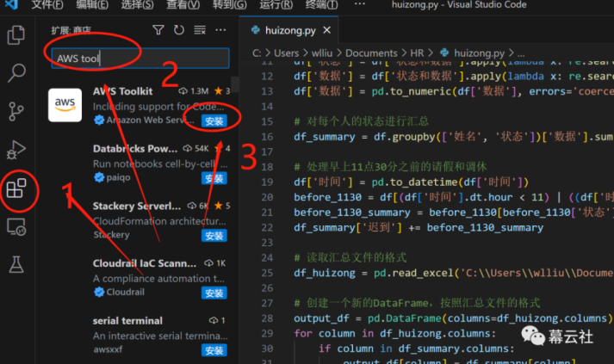Click line number 16 in gutter
614x364 pixels.
[267, 137]
